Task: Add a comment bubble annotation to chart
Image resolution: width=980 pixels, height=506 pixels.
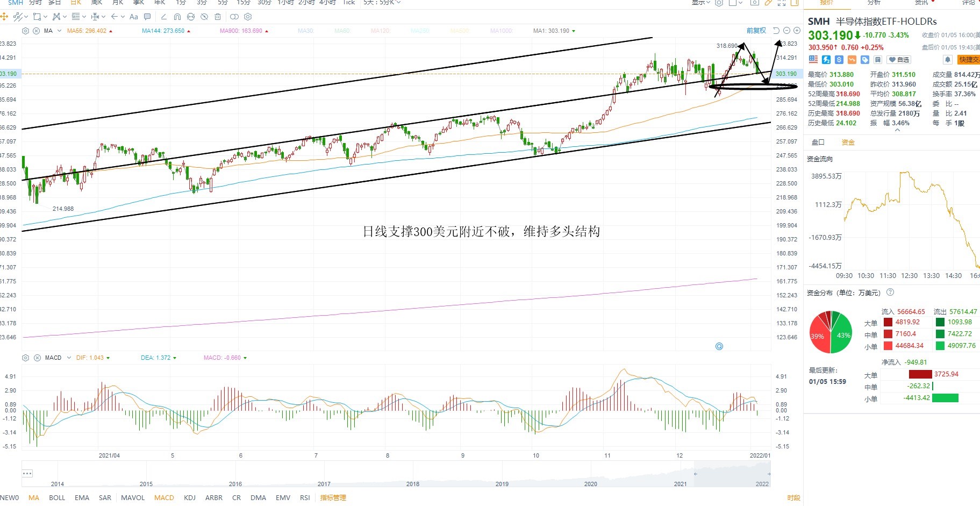Action: point(147,17)
